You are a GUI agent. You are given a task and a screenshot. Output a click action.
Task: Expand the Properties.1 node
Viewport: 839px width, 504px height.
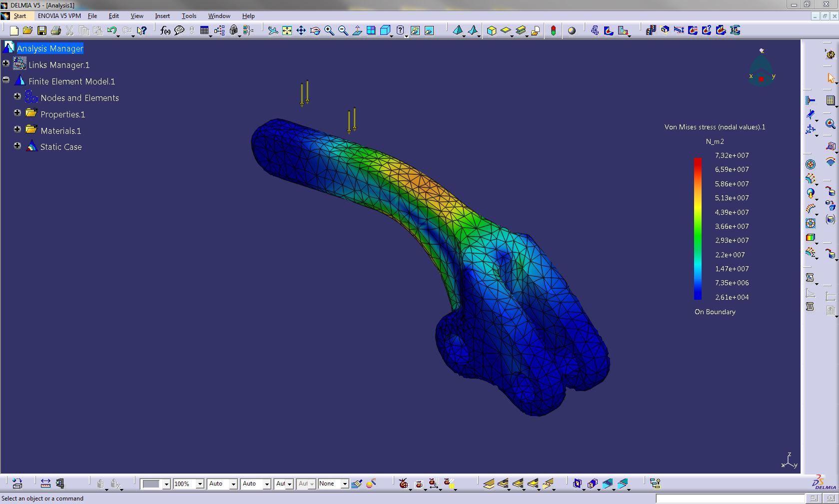17,113
